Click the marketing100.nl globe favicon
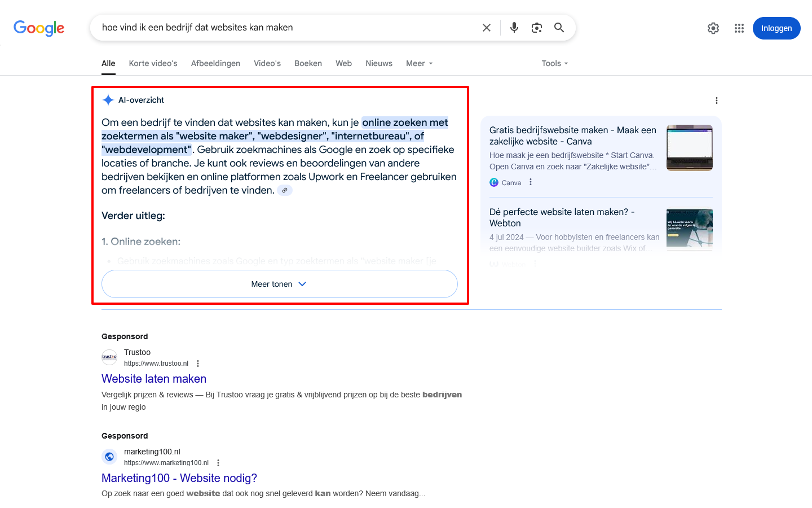 click(109, 457)
